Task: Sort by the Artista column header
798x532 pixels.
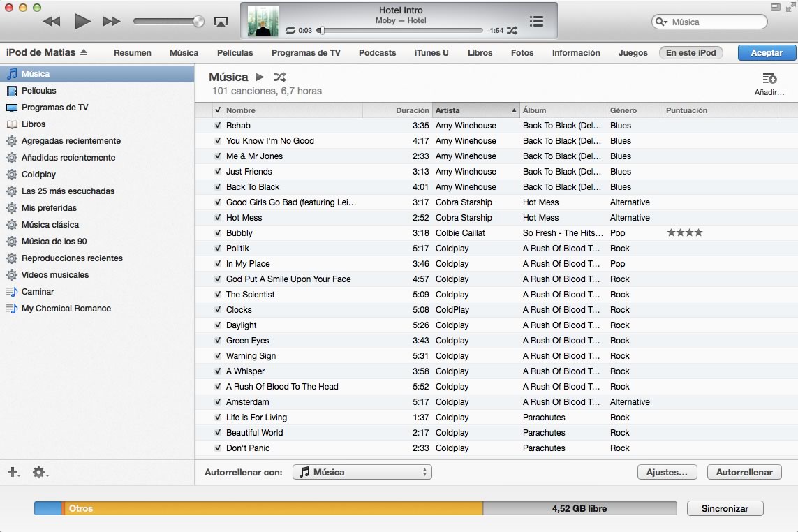Action: pyautogui.click(x=476, y=110)
